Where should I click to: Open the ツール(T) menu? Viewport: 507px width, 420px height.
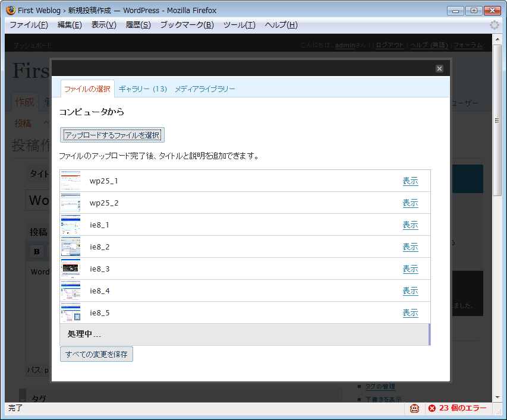point(239,25)
